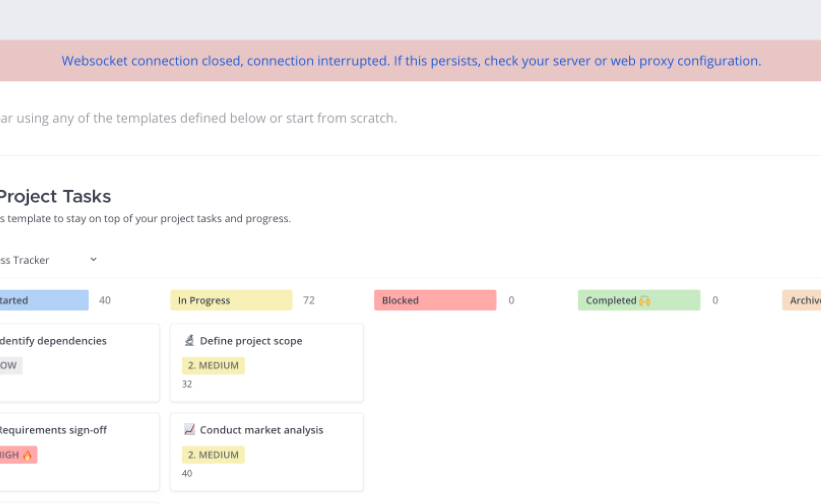Image resolution: width=821 pixels, height=504 pixels.
Task: Expand the Progress Tracker view chevron
Action: pos(93,259)
